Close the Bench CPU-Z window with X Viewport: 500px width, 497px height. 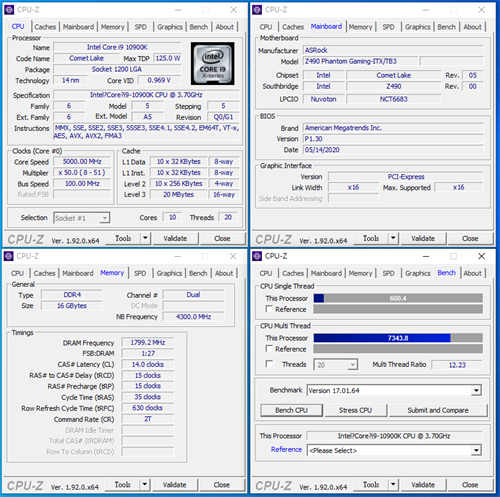point(482,256)
